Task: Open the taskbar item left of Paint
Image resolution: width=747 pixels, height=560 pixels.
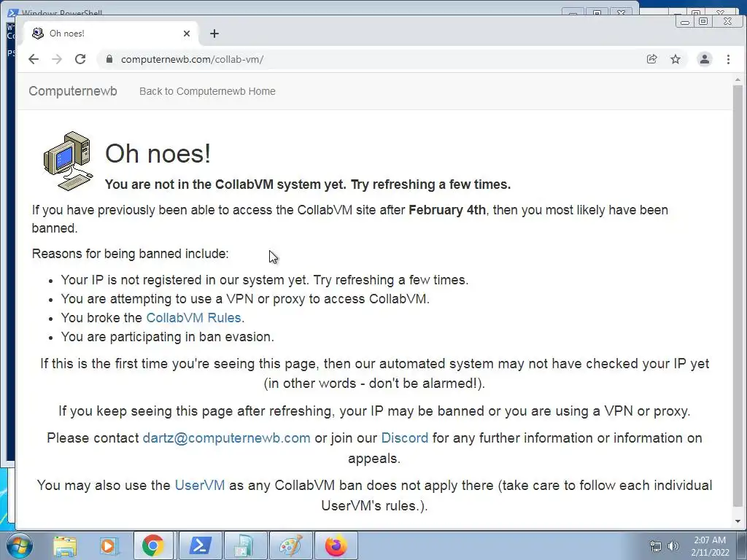Action: pyautogui.click(x=244, y=545)
